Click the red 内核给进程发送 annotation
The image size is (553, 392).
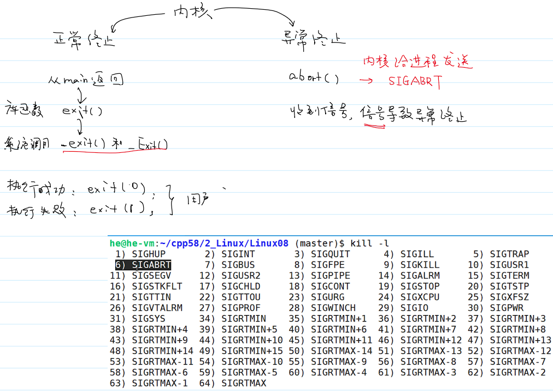417,61
